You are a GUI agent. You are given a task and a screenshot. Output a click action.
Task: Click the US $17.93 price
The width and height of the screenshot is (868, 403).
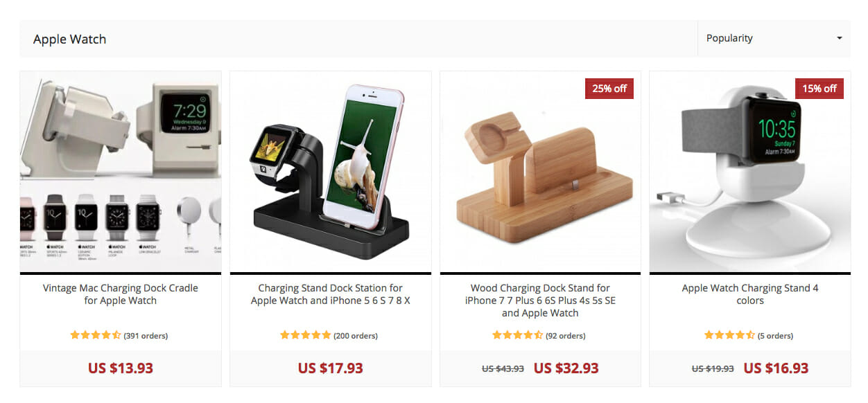click(x=331, y=368)
